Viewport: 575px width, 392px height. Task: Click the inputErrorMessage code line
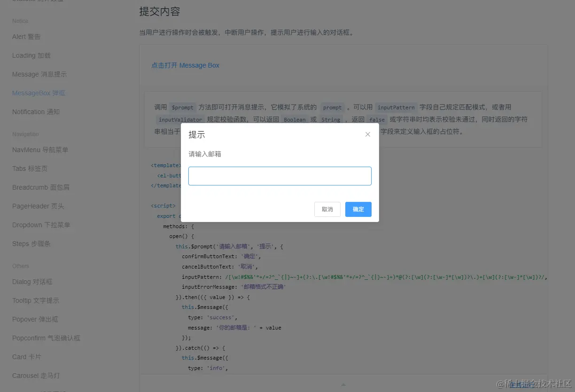[x=234, y=287]
